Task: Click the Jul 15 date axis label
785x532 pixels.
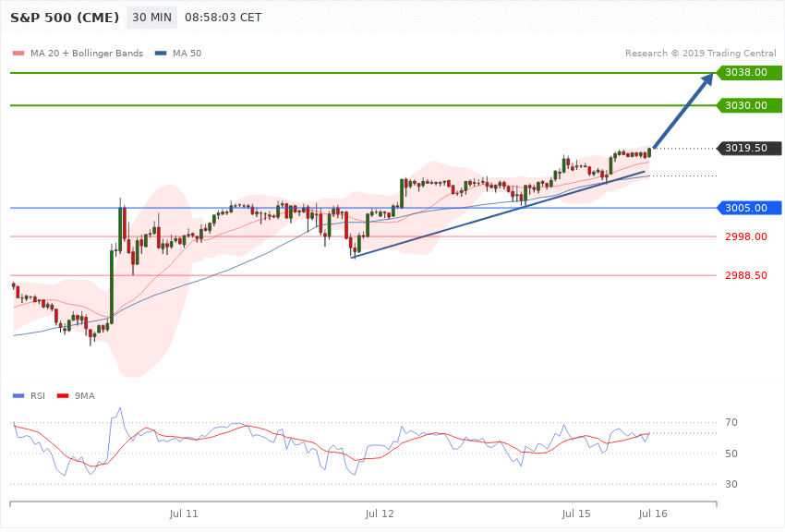Action: point(576,514)
